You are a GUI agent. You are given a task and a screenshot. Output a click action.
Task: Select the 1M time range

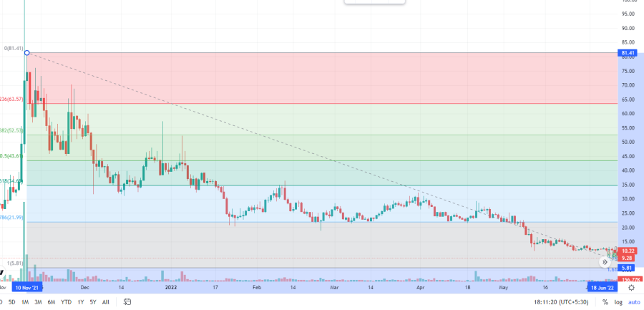[24, 302]
